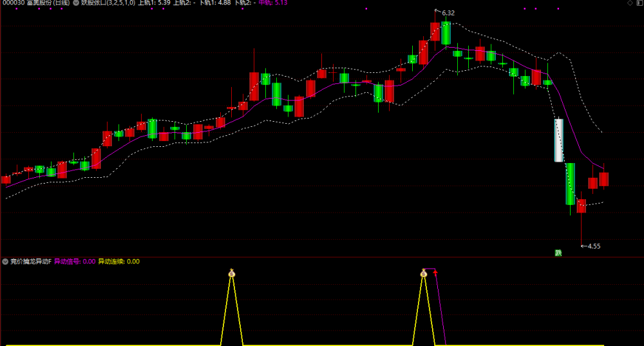
Task: Select the white highlighted gap-down candlestick
Action: [x=558, y=140]
